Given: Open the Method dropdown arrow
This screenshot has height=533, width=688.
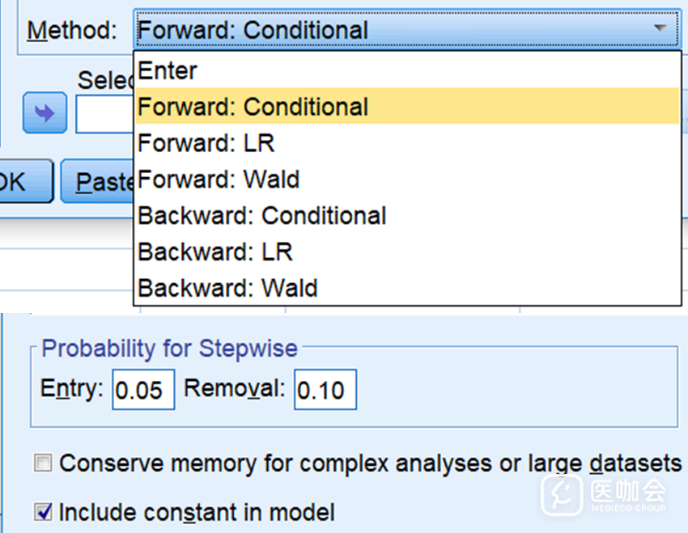Looking at the screenshot, I should coord(660,29).
